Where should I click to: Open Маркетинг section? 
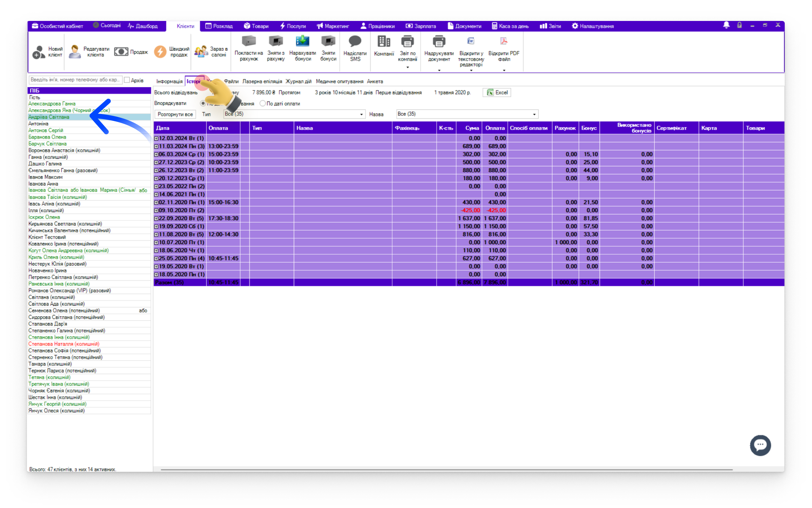[333, 26]
